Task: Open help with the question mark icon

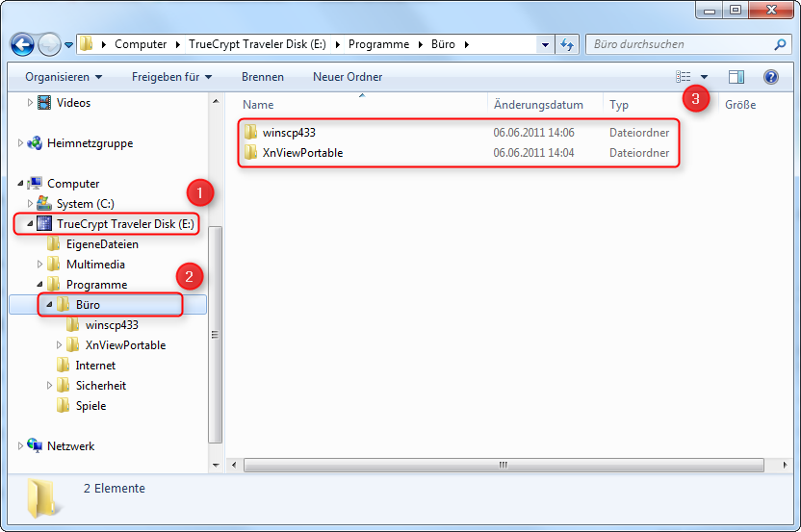Action: pyautogui.click(x=771, y=77)
